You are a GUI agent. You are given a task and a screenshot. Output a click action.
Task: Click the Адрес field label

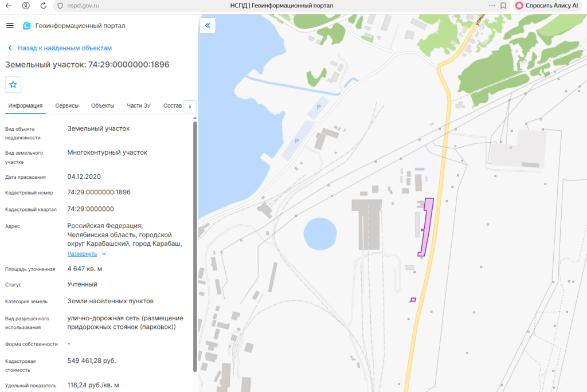[x=13, y=226]
